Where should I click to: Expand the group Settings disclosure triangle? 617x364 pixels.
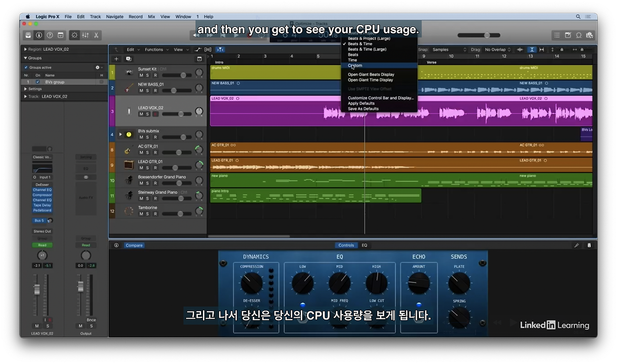point(26,89)
